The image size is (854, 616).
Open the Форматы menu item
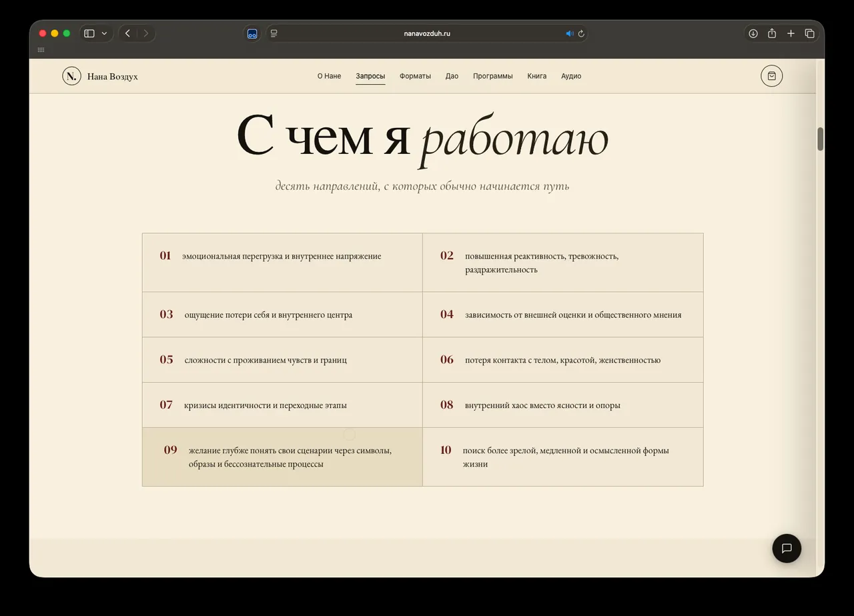pos(415,76)
